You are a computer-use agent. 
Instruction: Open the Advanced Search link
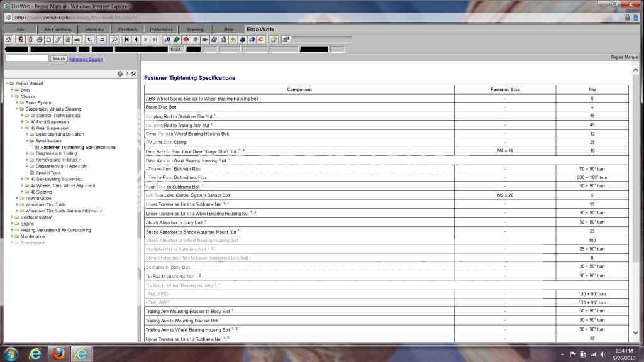(x=86, y=59)
